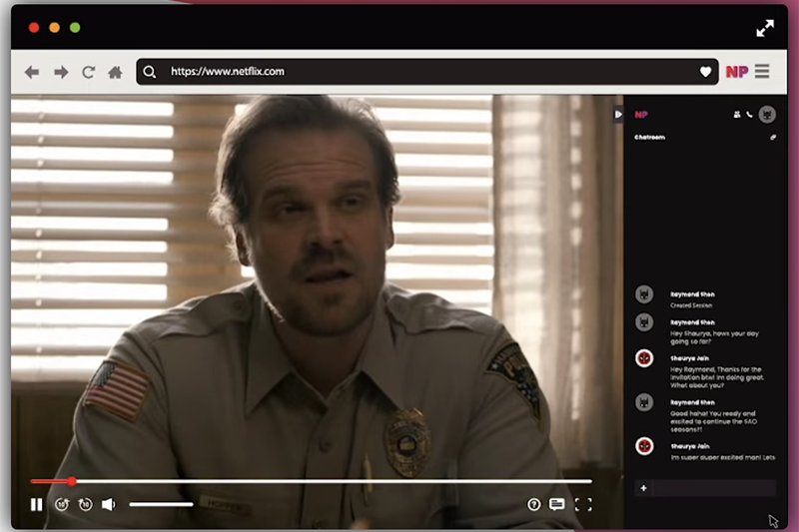Seek on the red video progress bar
799x532 pixels.
click(311, 481)
